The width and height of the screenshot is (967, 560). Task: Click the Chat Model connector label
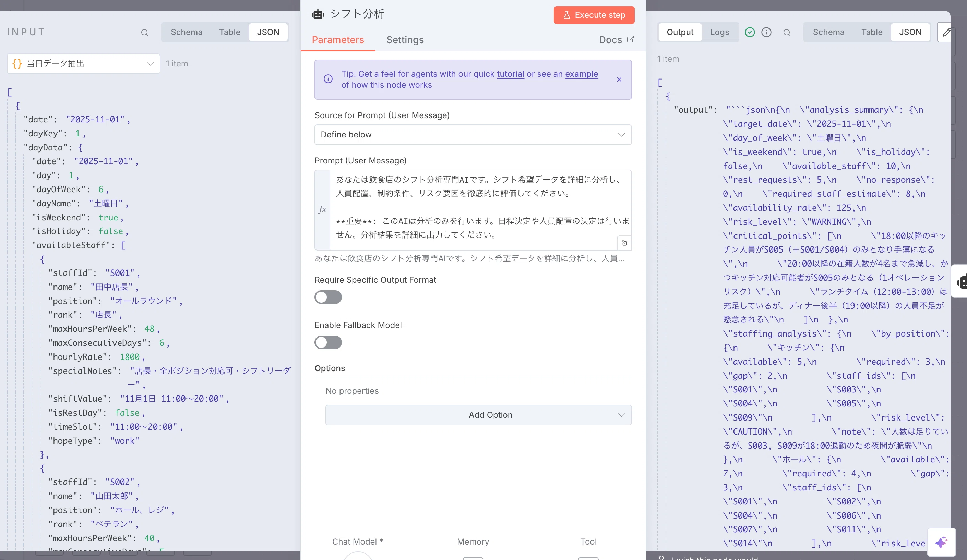click(x=357, y=541)
